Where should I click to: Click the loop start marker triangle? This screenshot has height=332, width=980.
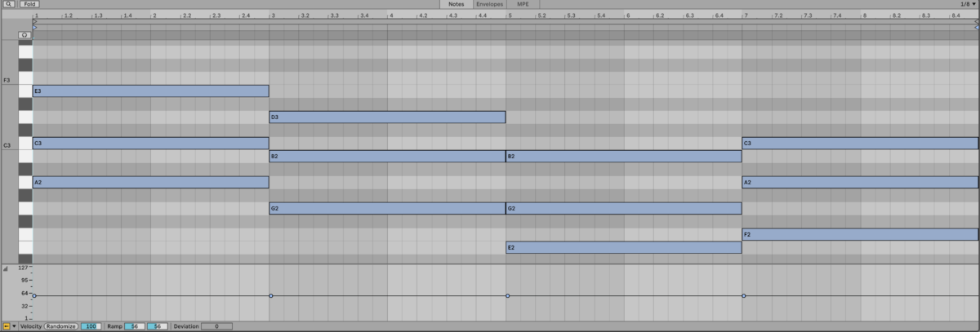34,22
